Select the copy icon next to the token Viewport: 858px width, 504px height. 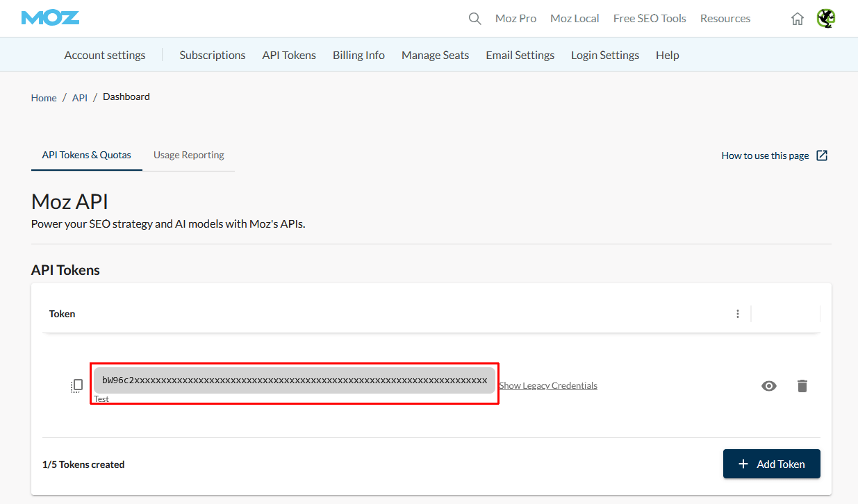click(76, 385)
